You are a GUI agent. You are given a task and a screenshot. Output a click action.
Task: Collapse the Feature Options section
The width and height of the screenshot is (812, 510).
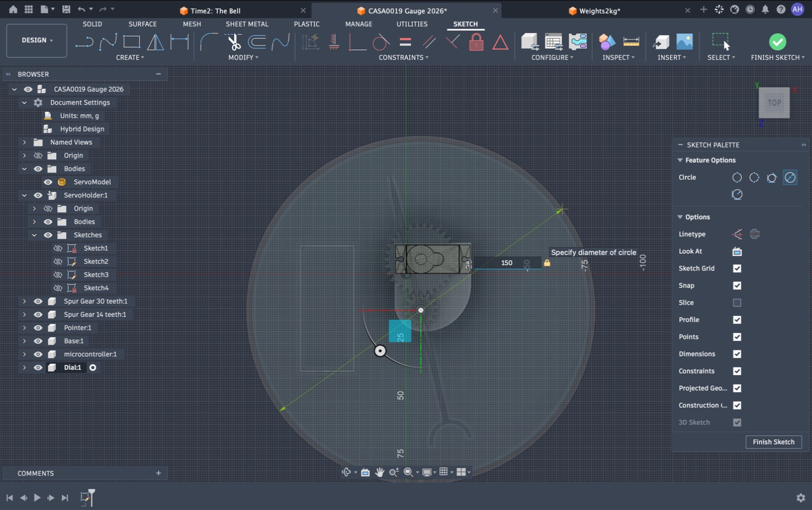click(x=680, y=160)
